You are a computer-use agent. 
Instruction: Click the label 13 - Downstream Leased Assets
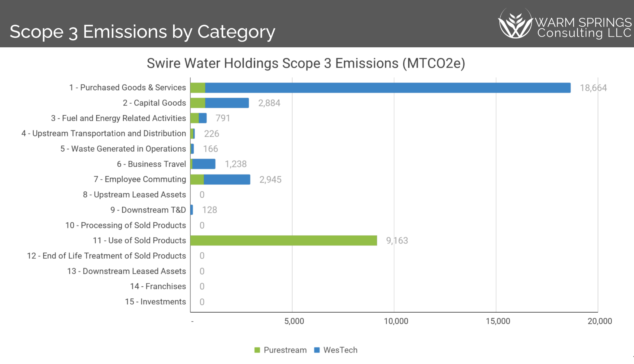point(127,271)
